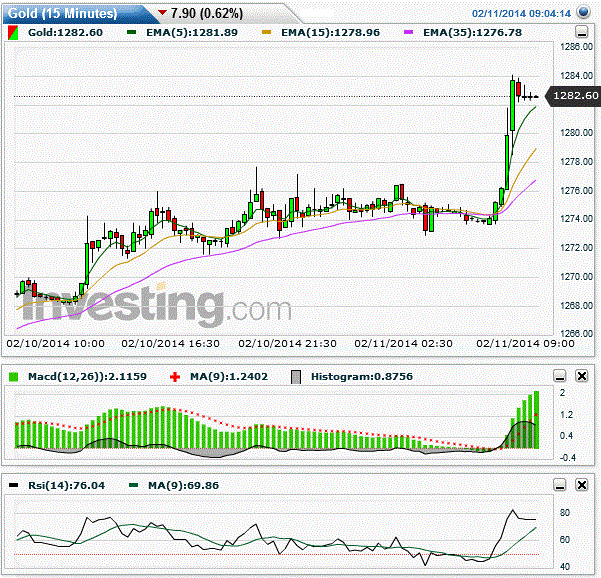Click the 1272.00 price axis label
Image resolution: width=601 pixels, height=578 pixels.
(x=576, y=248)
